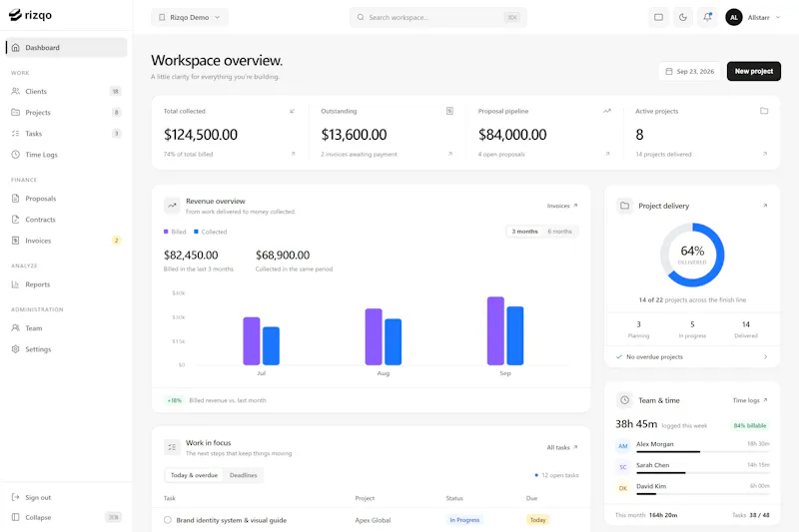Expand the No overdue projects row chevron
The image size is (799, 532).
pos(765,357)
